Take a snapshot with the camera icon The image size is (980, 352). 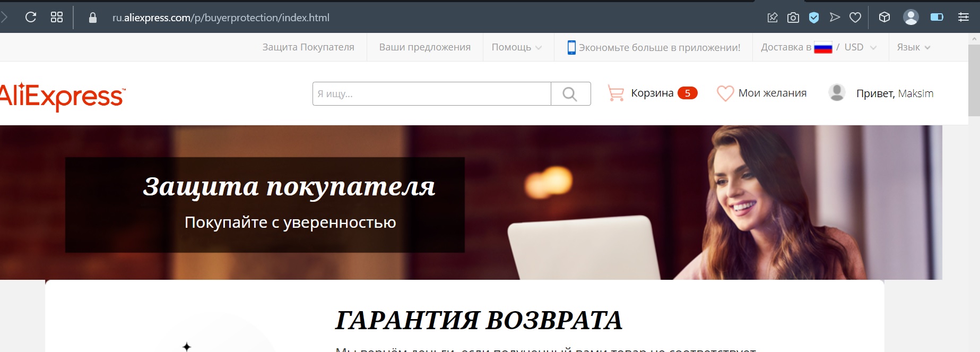coord(793,18)
